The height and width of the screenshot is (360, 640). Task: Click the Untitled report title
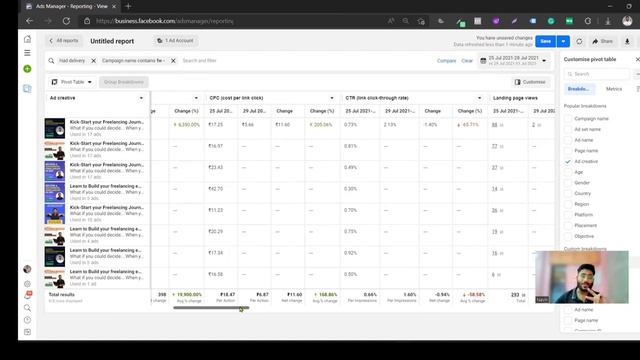112,41
